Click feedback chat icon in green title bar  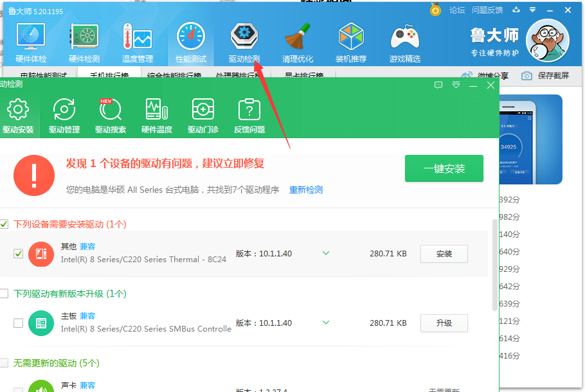438,85
